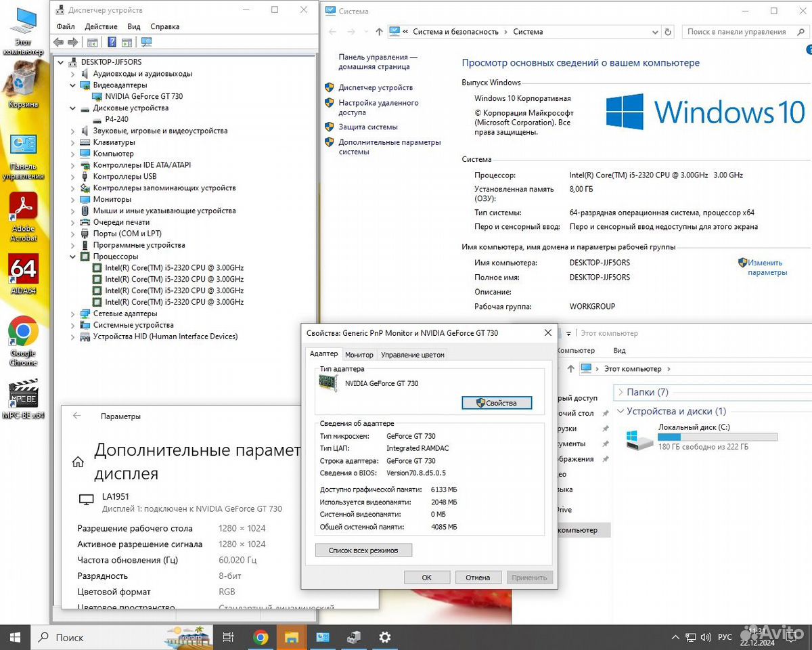Open the Действие menu
Image resolution: width=812 pixels, height=650 pixels.
101,26
